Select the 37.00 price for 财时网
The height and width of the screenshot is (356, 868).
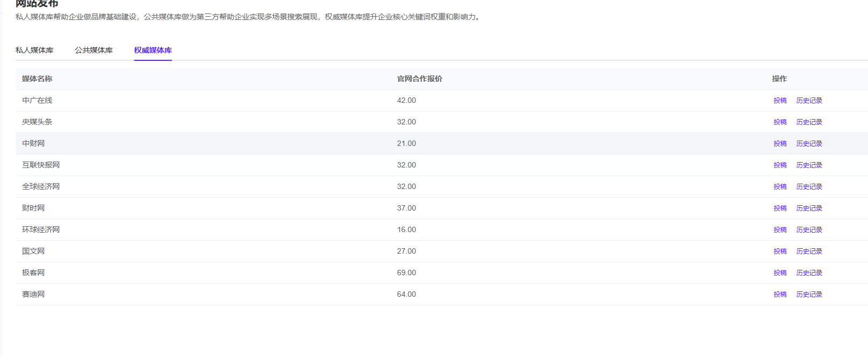tap(406, 208)
